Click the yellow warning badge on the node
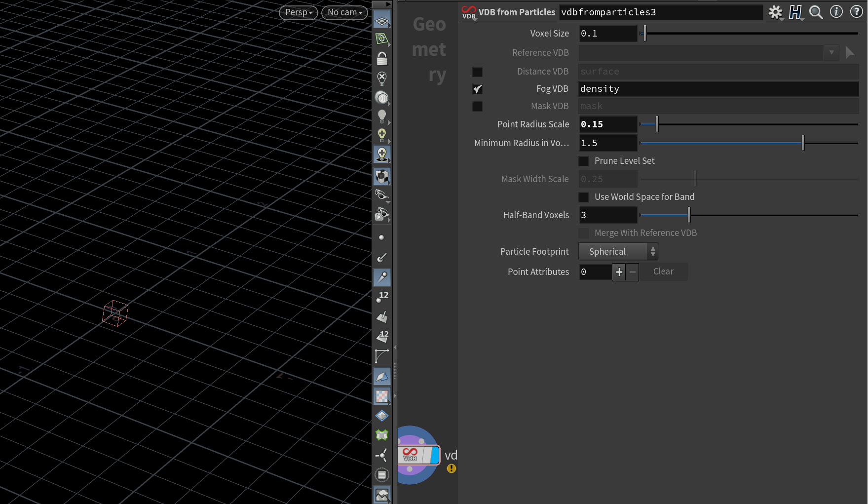The height and width of the screenshot is (504, 868). click(x=452, y=468)
